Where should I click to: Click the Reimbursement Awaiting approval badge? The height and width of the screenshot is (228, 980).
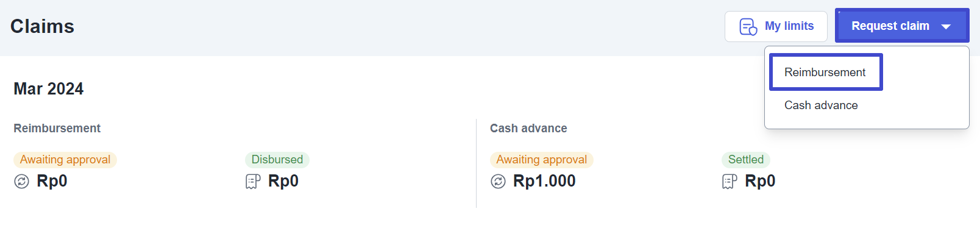65,160
